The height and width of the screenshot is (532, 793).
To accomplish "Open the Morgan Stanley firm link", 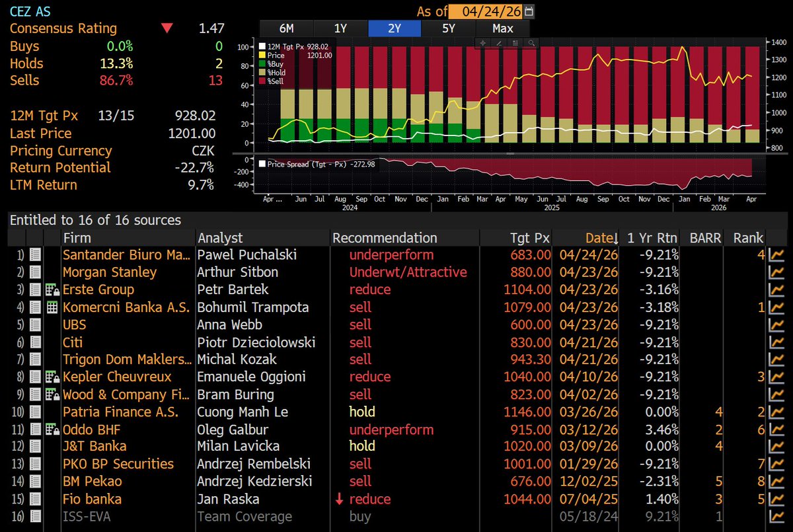I will coord(110,272).
